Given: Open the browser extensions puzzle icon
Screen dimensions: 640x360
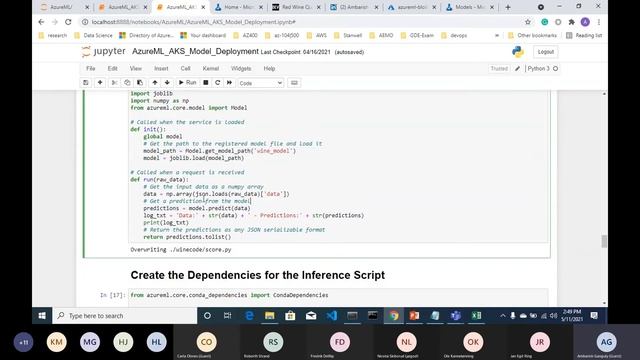Looking at the screenshot, I should pyautogui.click(x=571, y=22).
